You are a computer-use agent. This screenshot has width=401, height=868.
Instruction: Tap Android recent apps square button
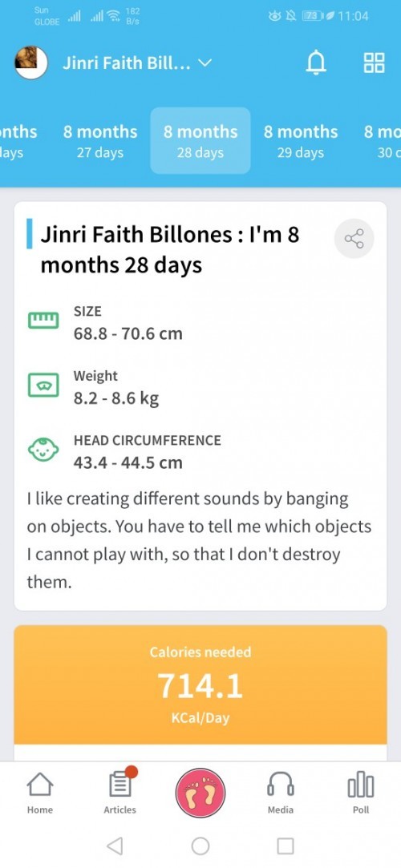tap(286, 846)
